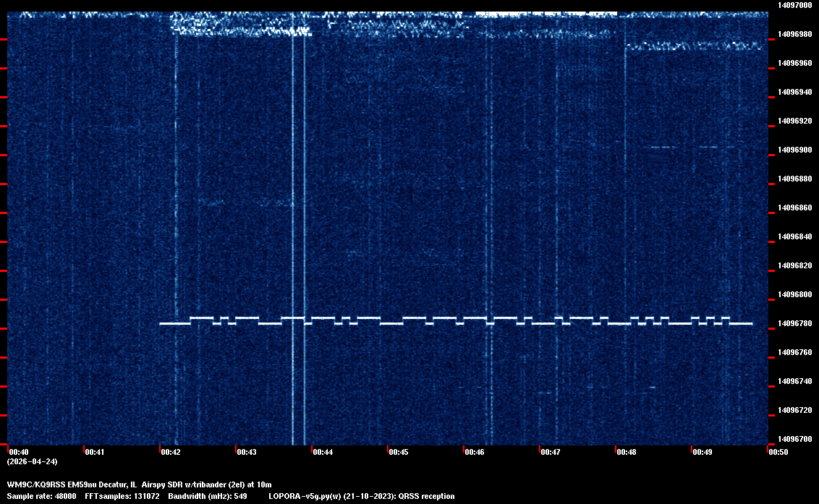
Task: Click the white FSK signal trace
Action: point(456,321)
